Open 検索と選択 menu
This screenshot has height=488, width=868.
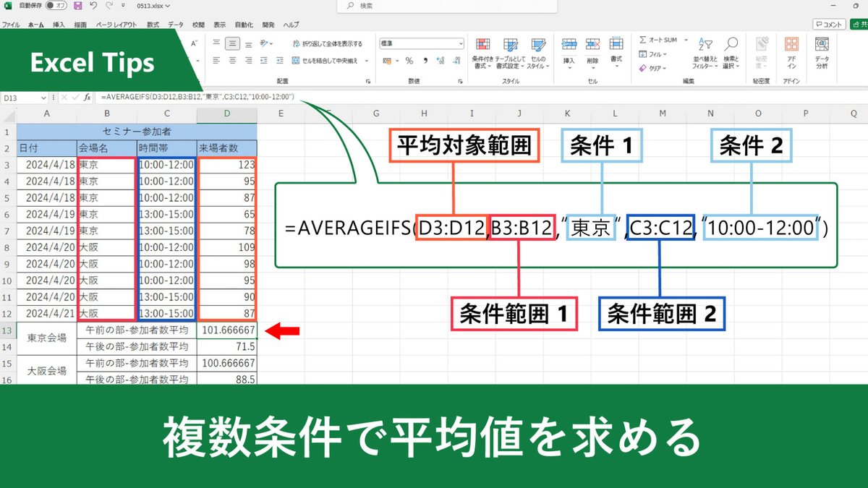click(x=731, y=53)
